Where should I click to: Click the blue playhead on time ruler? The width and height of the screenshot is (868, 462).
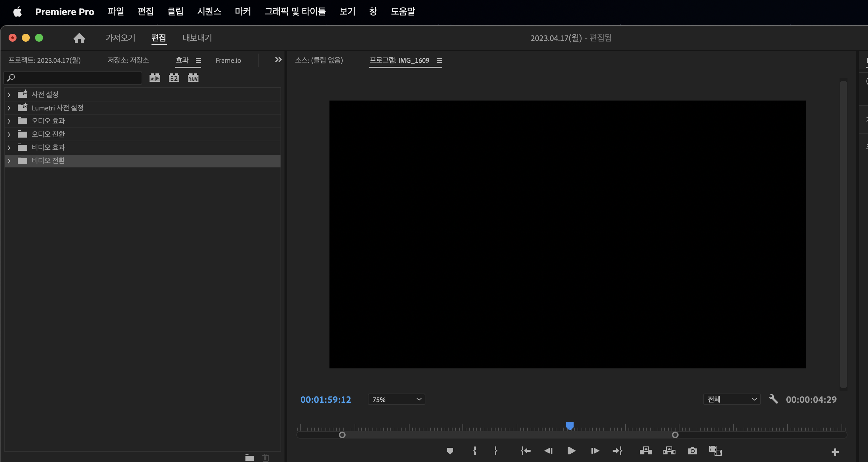570,426
